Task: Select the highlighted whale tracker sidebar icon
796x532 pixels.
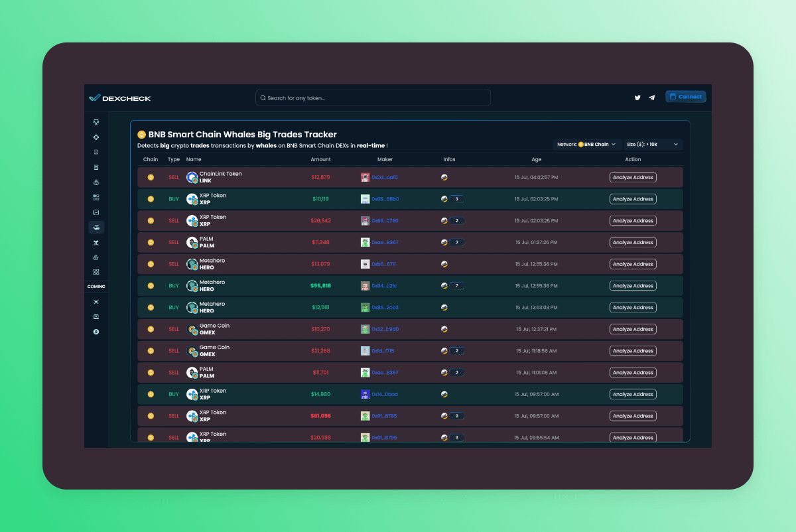Action: coord(96,228)
